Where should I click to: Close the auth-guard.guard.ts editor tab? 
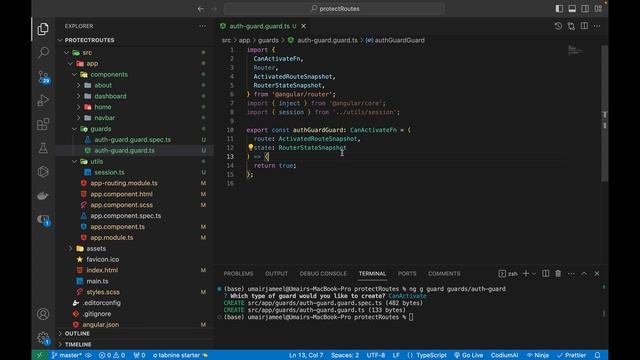304,26
